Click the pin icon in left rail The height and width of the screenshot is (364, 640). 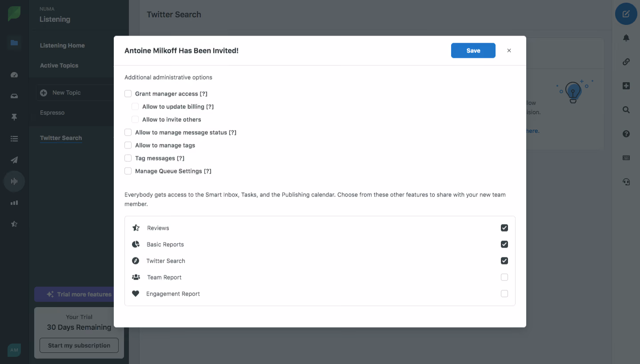click(x=14, y=117)
